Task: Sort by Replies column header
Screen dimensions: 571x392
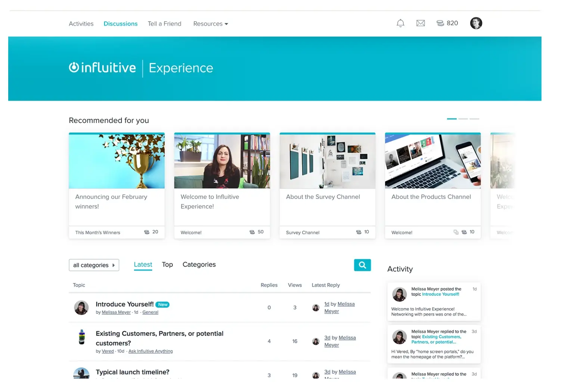Action: (x=269, y=285)
